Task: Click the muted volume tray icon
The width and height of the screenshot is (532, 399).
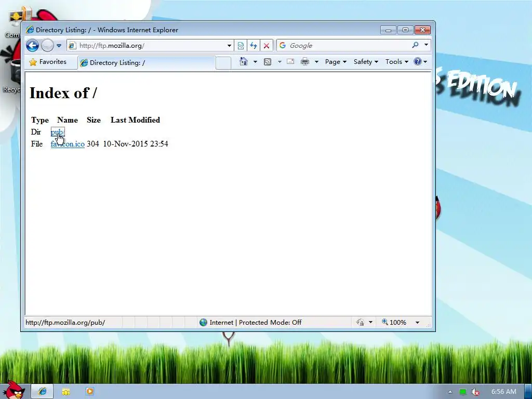Action: pyautogui.click(x=475, y=392)
